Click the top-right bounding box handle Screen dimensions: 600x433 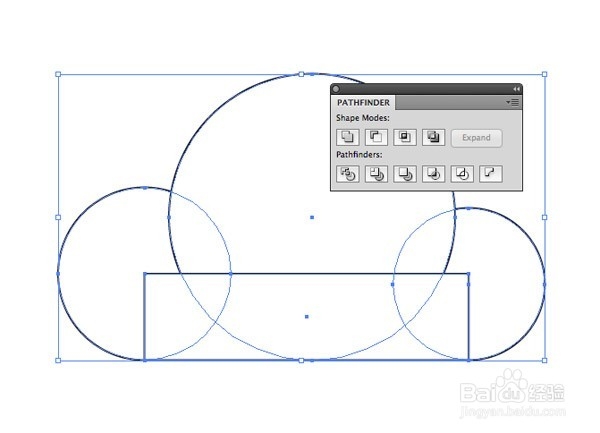coord(545,74)
